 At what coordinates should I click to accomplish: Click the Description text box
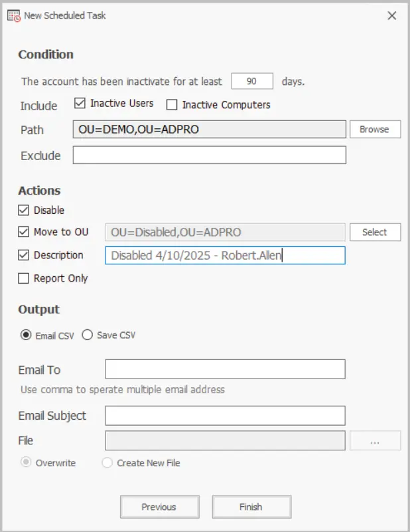(x=226, y=256)
